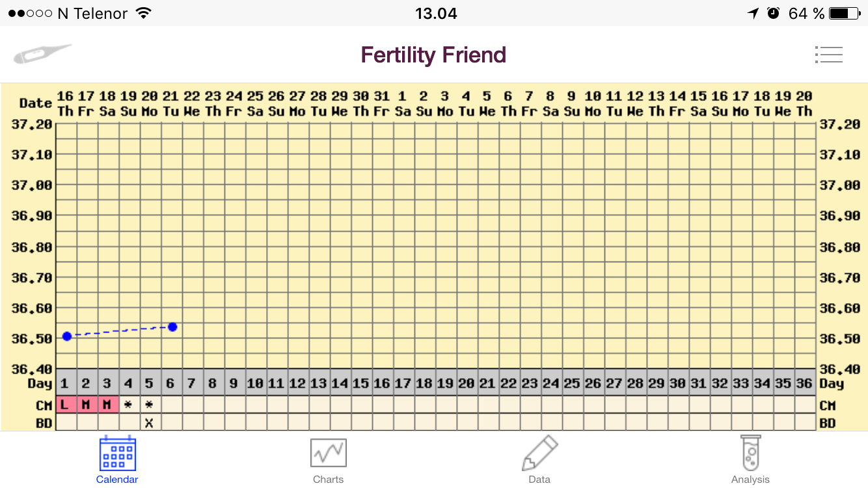Tap the BD X mark on day 5
868x488 pixels.
pyautogui.click(x=150, y=422)
